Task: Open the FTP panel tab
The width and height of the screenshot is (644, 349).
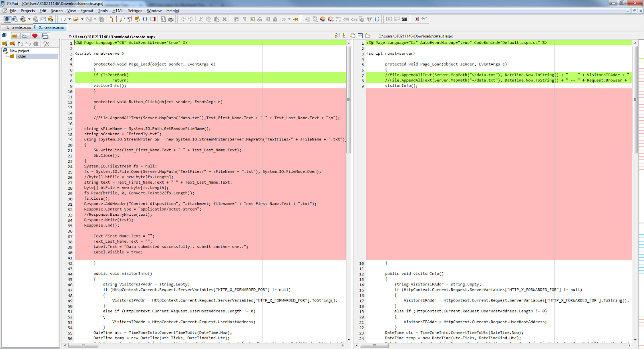Action: point(25,36)
